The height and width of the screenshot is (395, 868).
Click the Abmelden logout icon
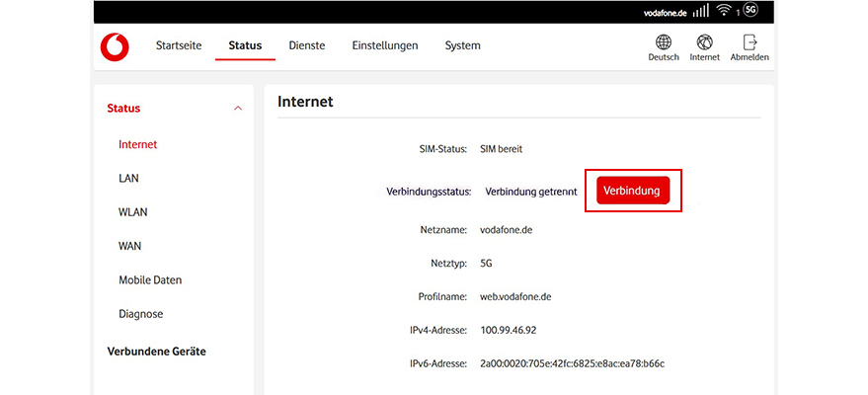tap(750, 42)
